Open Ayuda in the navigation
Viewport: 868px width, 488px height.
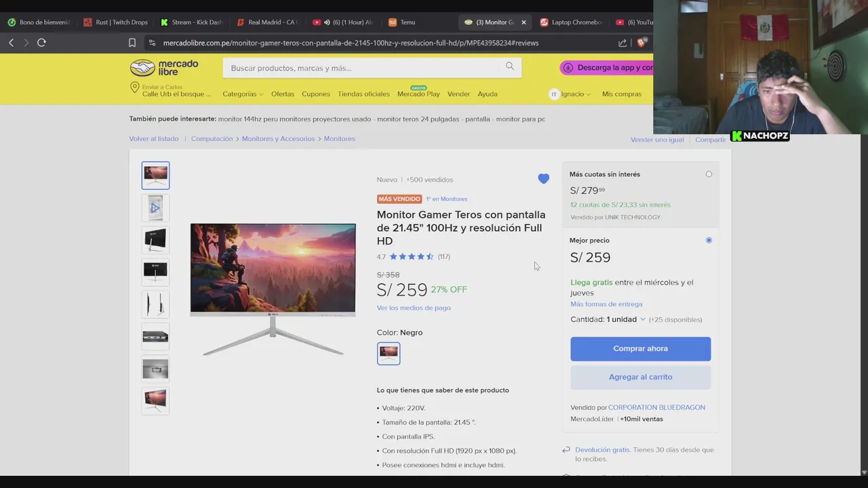click(x=488, y=94)
